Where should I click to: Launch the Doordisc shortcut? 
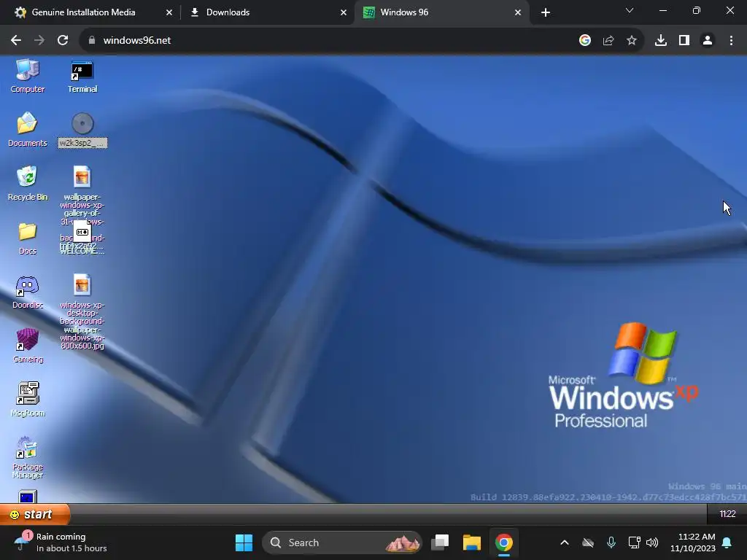pos(27,292)
